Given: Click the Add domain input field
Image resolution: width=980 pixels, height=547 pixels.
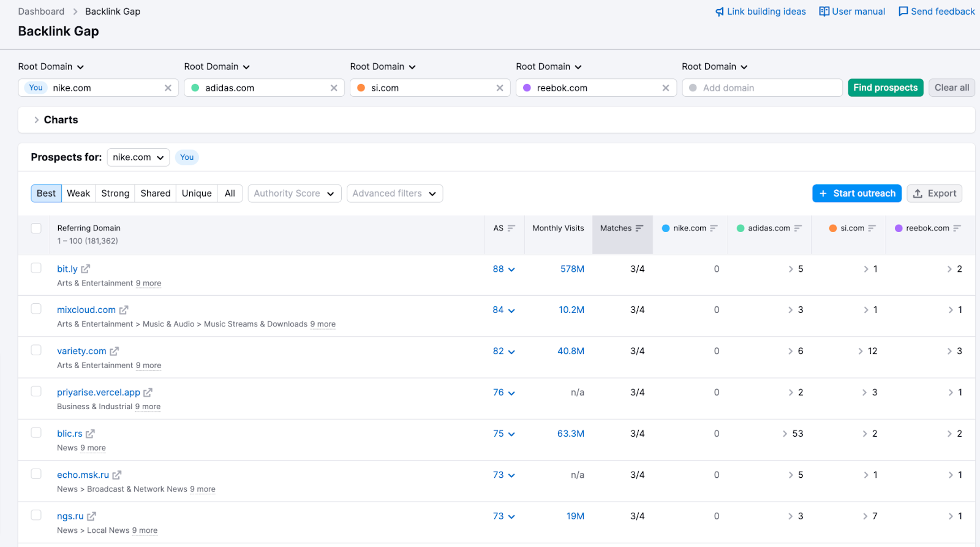Looking at the screenshot, I should (x=763, y=88).
